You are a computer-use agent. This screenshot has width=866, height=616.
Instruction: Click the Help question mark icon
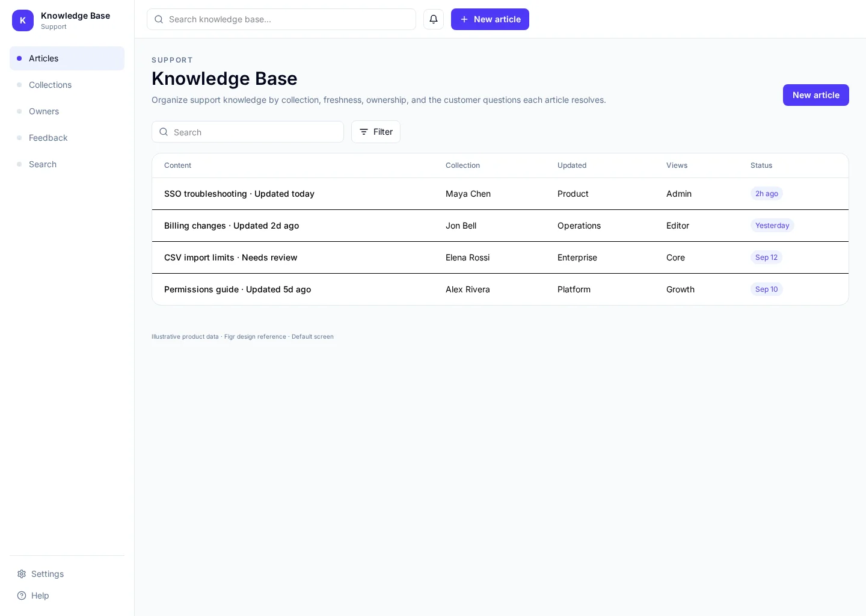click(22, 596)
